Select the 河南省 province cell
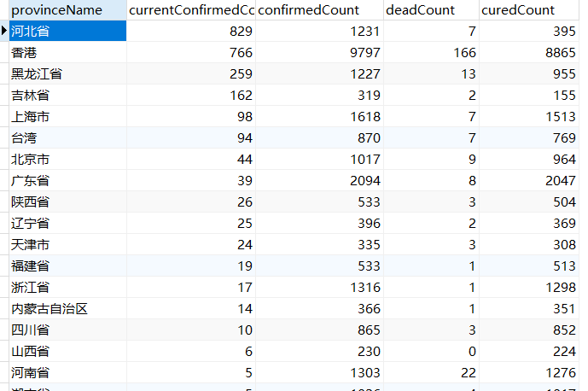Image resolution: width=588 pixels, height=391 pixels. [x=68, y=373]
